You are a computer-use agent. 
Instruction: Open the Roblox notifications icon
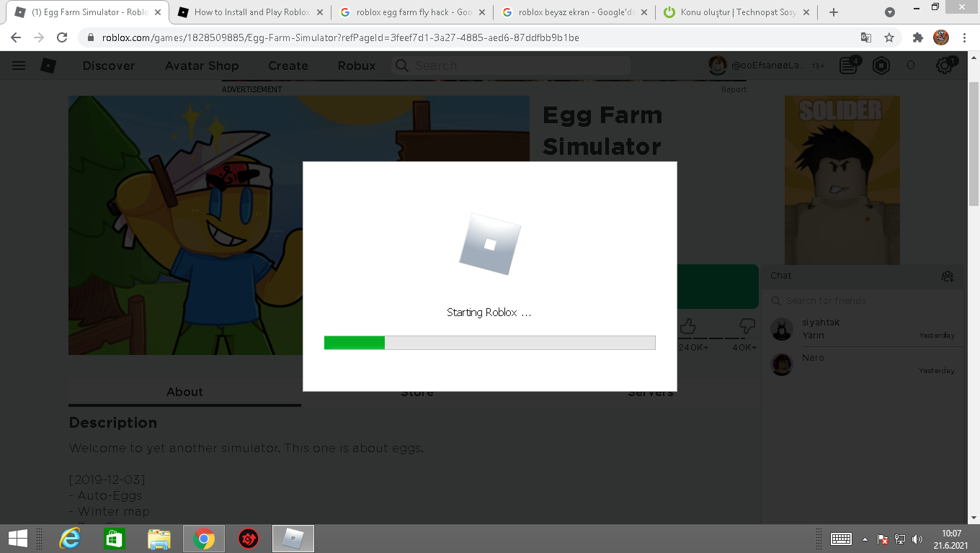point(849,66)
